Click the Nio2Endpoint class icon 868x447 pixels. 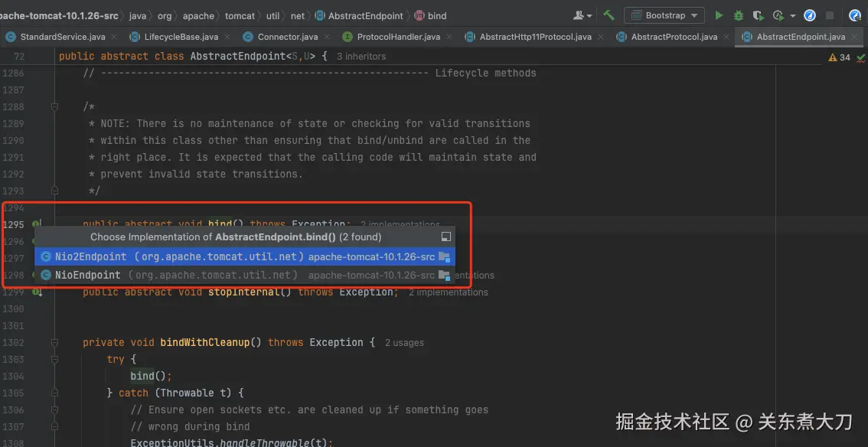(46, 256)
